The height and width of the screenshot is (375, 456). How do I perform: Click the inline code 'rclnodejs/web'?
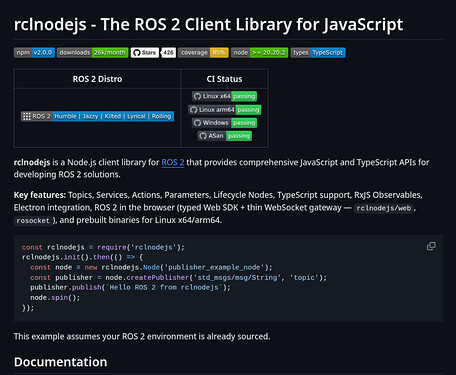point(384,208)
